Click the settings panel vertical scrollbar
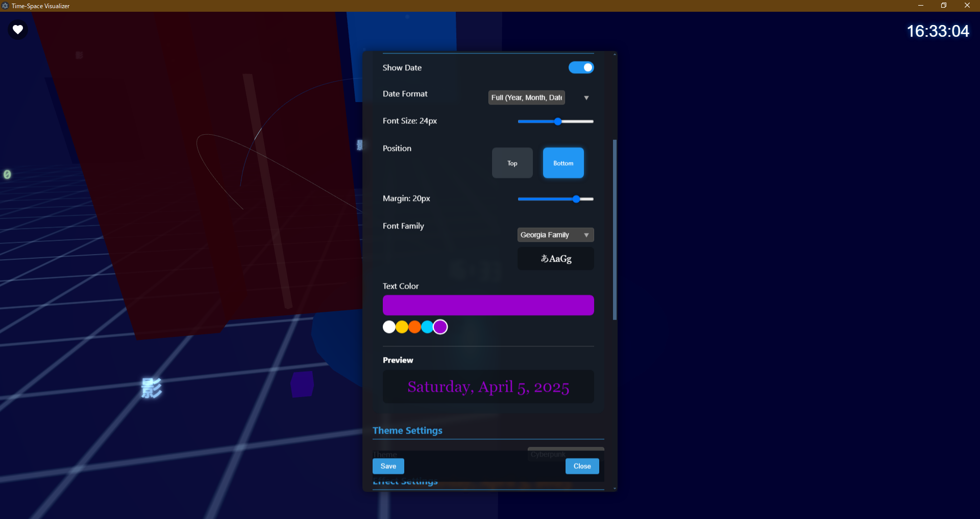This screenshot has width=980, height=519. tap(615, 230)
